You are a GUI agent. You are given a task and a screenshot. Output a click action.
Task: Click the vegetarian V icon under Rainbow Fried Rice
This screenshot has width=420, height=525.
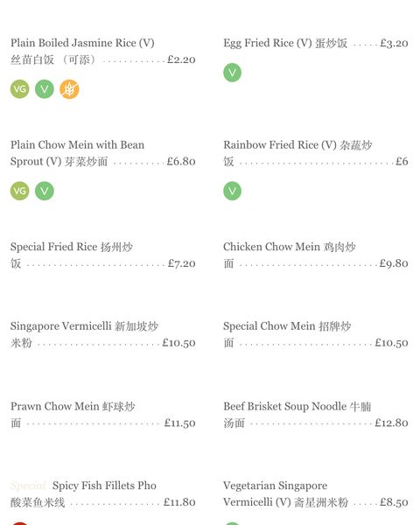coord(233,191)
